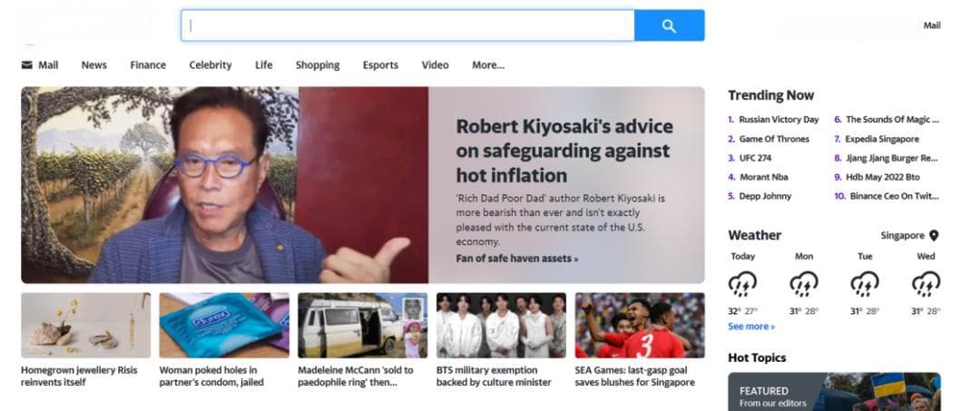Select trending topic Game Of Thrones

click(774, 139)
